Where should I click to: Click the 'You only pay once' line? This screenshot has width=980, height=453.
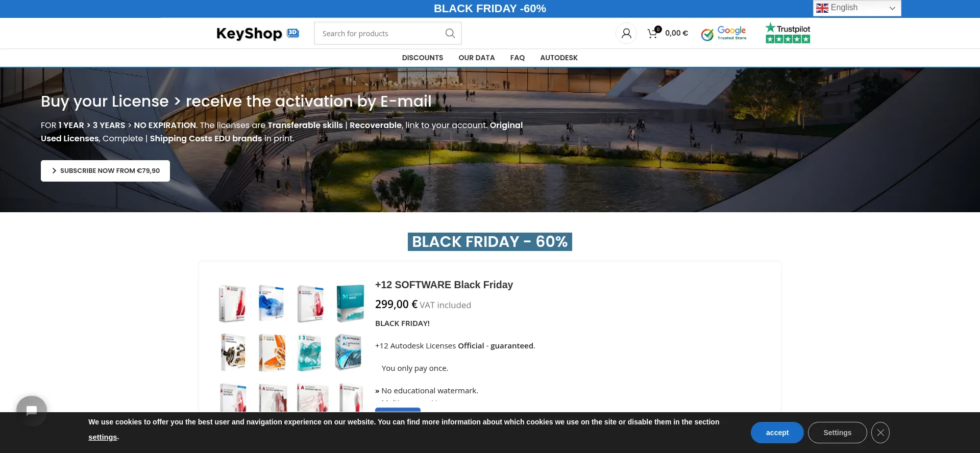pyautogui.click(x=415, y=368)
